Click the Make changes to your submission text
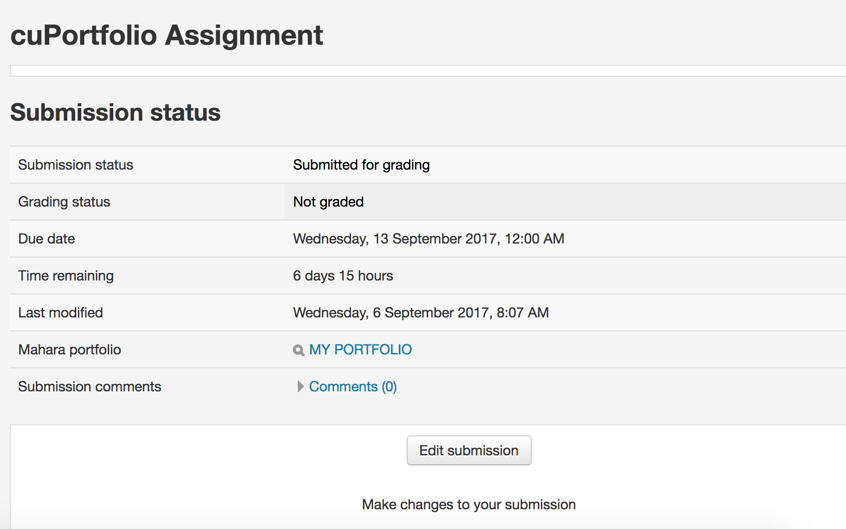The width and height of the screenshot is (846, 529). [x=468, y=505]
